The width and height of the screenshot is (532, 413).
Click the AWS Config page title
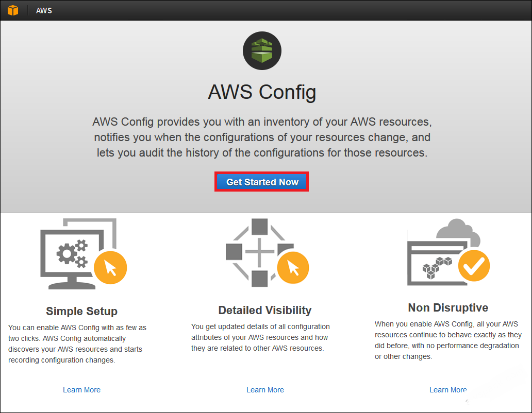262,92
